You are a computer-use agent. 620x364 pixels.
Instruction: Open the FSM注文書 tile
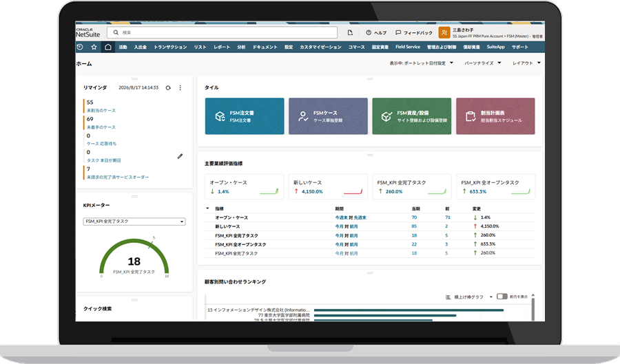coord(245,116)
